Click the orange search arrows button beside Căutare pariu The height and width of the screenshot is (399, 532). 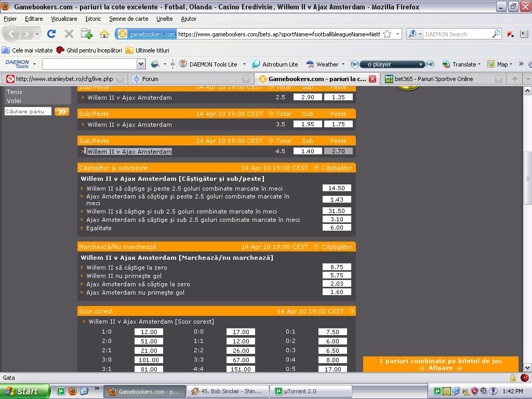[62, 111]
